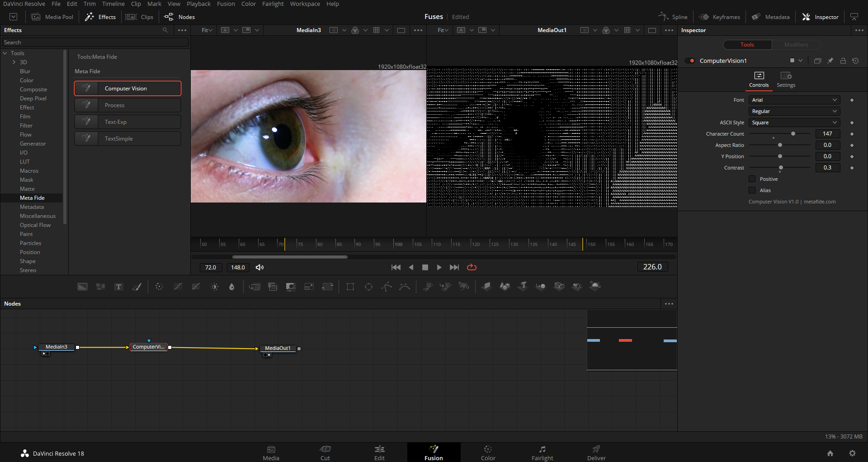The height and width of the screenshot is (462, 868).
Task: Go to the Color page
Action: [488, 453]
